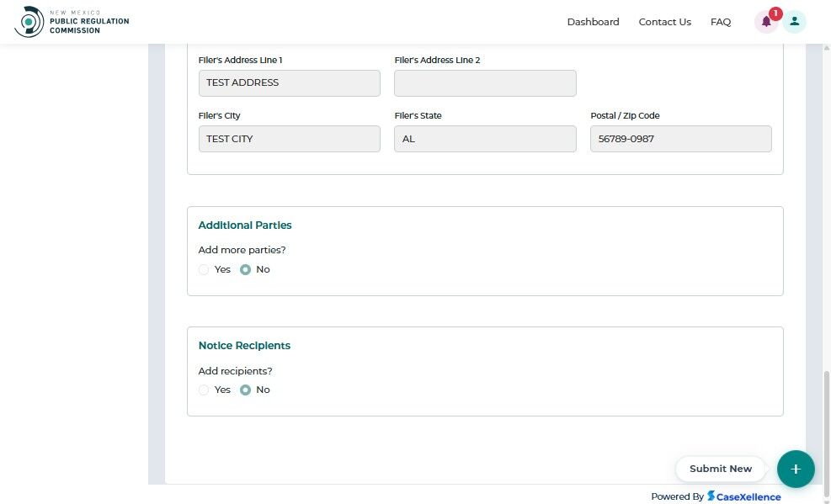Click the green plus floating button
The width and height of the screenshot is (831, 504).
pos(796,469)
